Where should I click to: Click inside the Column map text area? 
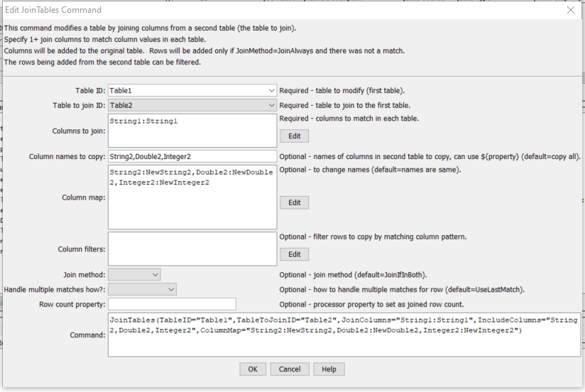click(192, 197)
